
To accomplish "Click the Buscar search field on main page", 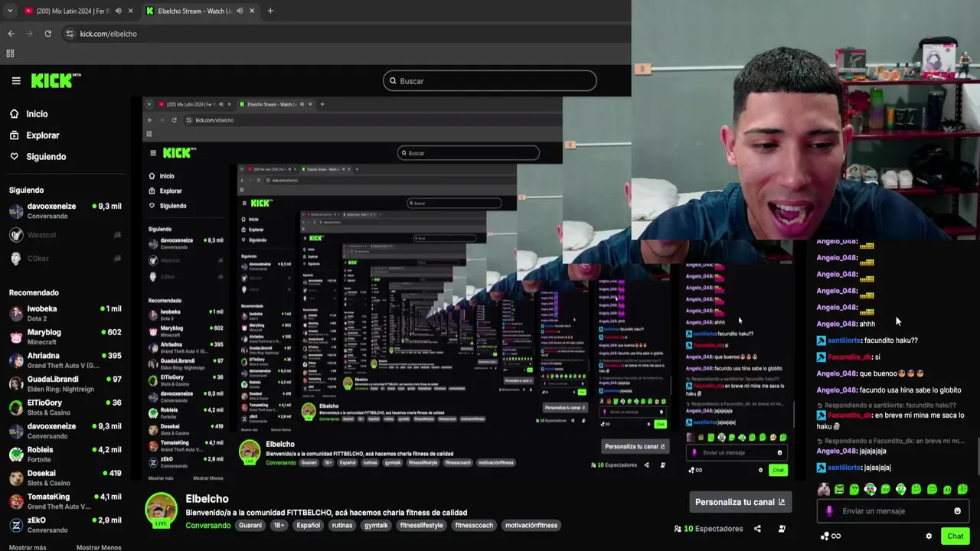I will point(489,81).
